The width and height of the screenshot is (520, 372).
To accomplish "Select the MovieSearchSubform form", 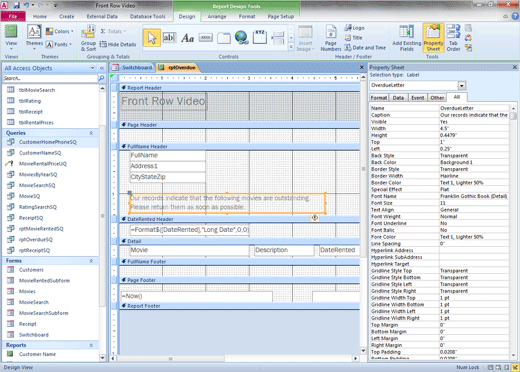I will click(43, 313).
